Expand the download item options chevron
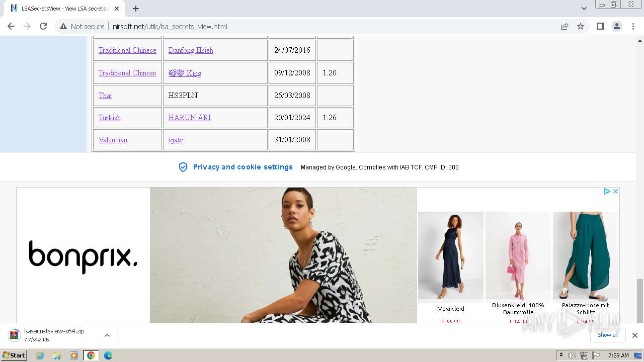Image resolution: width=644 pixels, height=362 pixels. pyautogui.click(x=107, y=335)
